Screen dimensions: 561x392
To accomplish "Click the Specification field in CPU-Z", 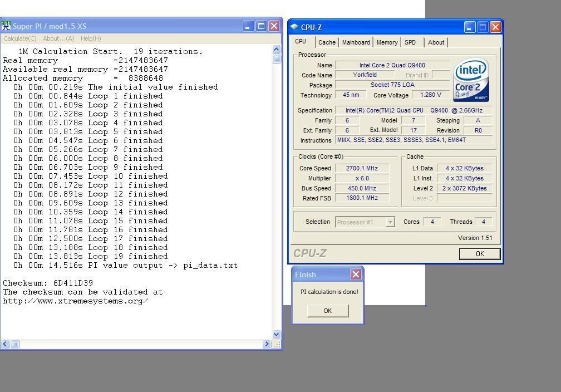I will pyautogui.click(x=414, y=110).
